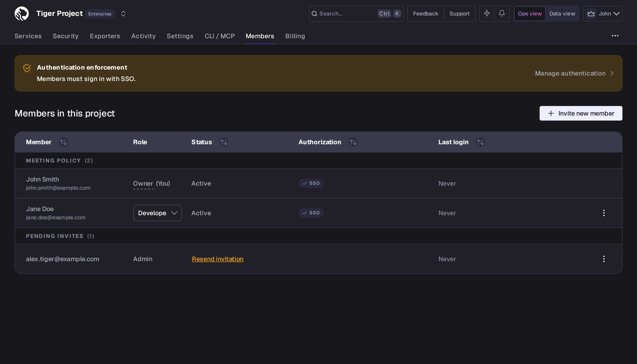Go to the Services tab
This screenshot has width=637, height=364.
(28, 36)
